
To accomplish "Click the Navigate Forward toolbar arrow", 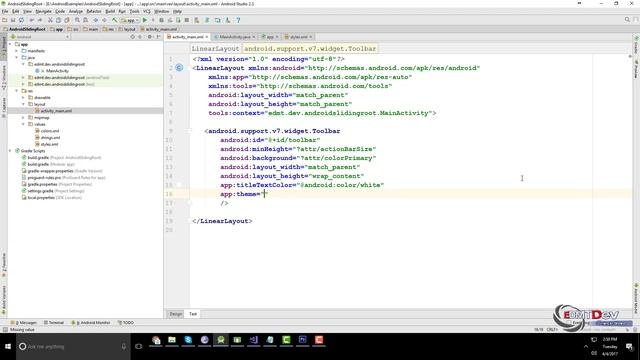I will [104, 20].
